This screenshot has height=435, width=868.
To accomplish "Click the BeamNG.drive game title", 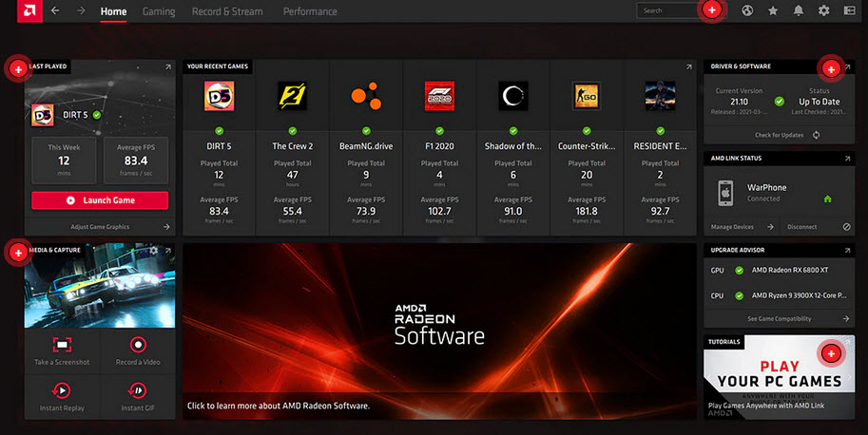I will coord(366,146).
